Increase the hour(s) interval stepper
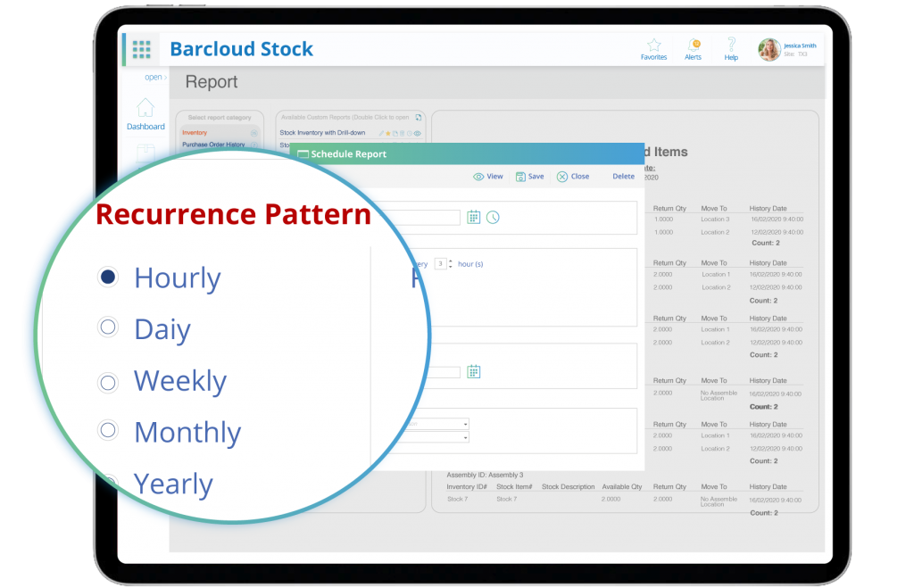Viewport: 914px width, 588px height. click(x=451, y=261)
